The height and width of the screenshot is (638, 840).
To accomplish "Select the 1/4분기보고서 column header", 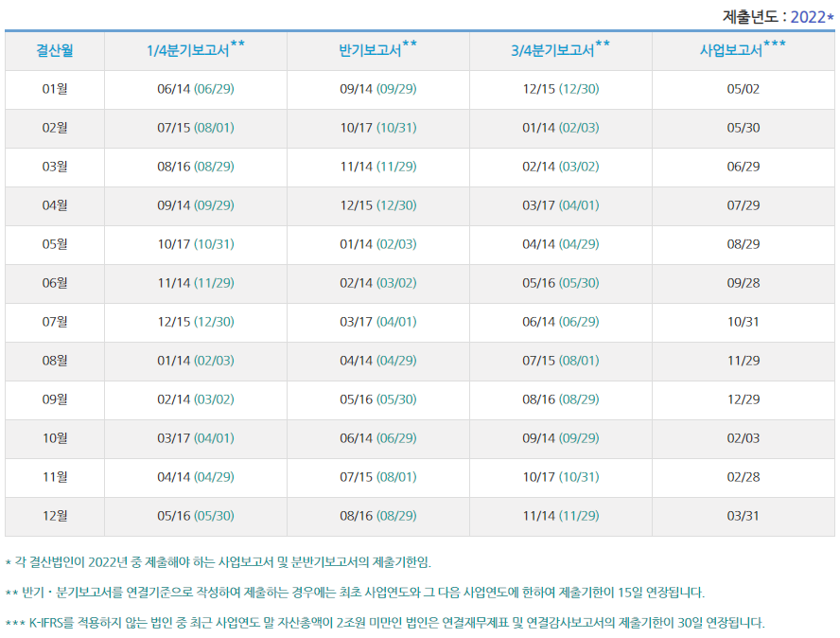I will [196, 49].
